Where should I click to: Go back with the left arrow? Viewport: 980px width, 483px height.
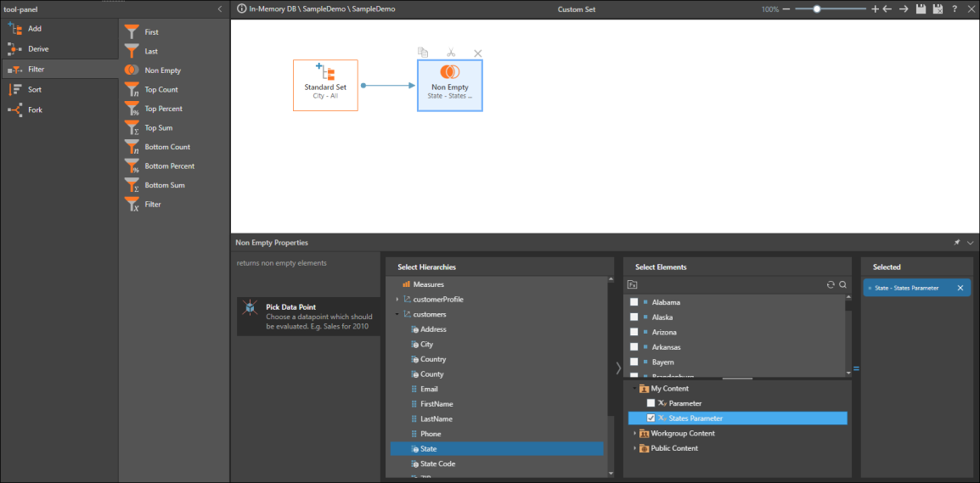tap(887, 9)
